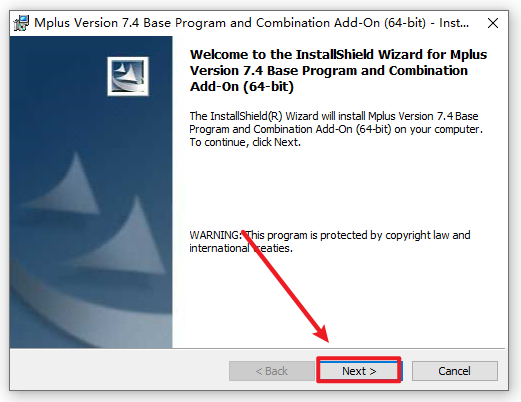This screenshot has width=521, height=402.
Task: Close the installer window with X
Action: pyautogui.click(x=493, y=23)
